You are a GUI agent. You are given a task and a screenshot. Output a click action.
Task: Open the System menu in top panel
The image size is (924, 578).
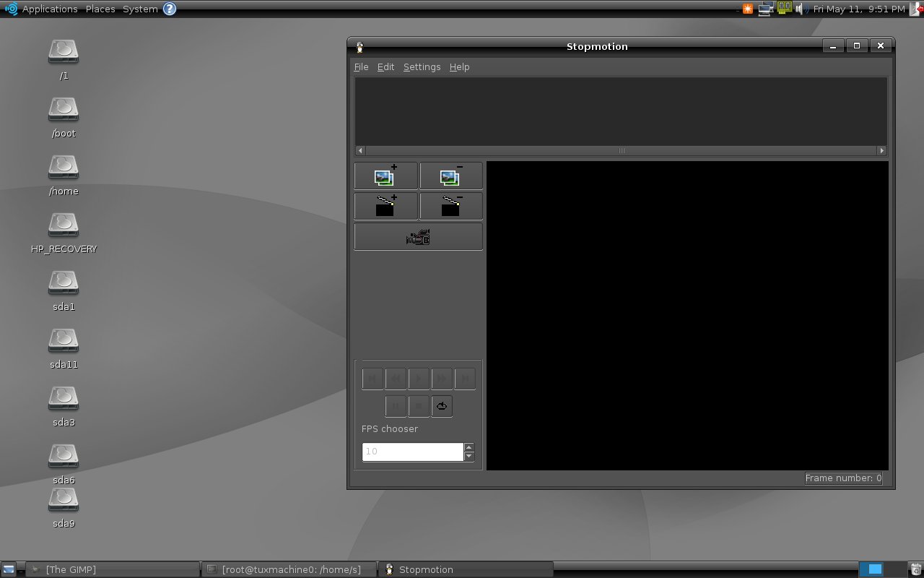pyautogui.click(x=140, y=9)
